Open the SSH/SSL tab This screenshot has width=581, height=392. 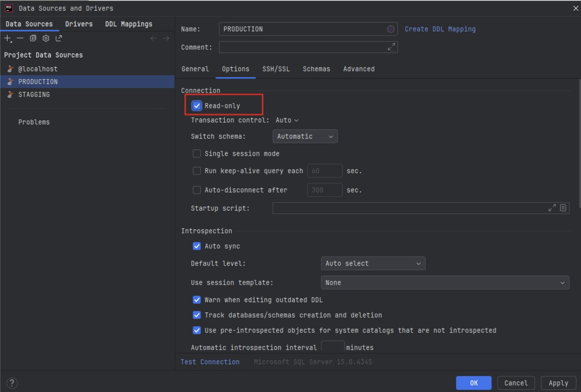[x=276, y=69]
